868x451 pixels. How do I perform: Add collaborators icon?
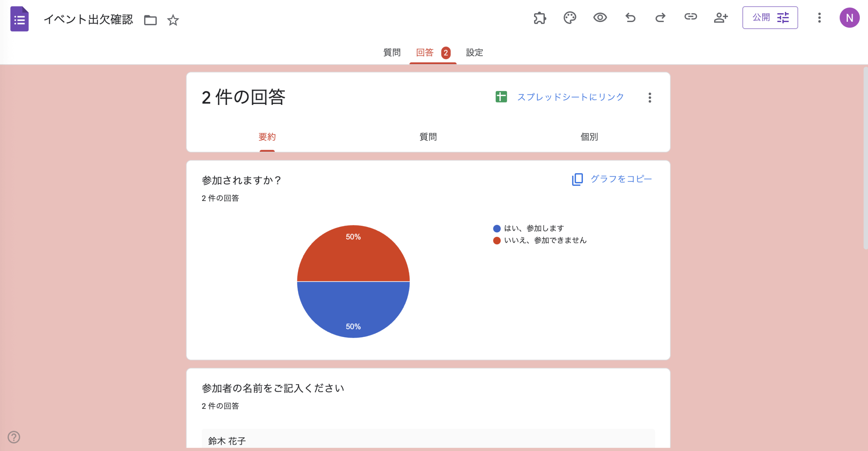pos(721,17)
